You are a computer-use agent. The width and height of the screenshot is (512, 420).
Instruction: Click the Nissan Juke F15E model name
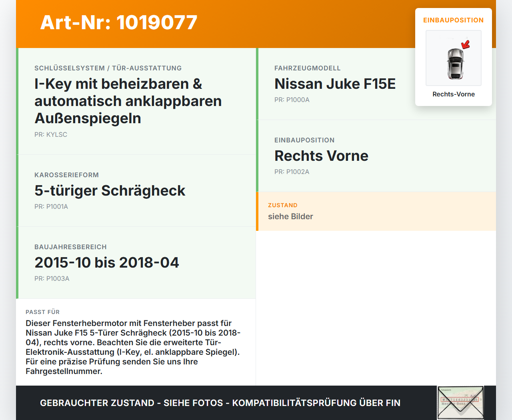click(x=335, y=84)
